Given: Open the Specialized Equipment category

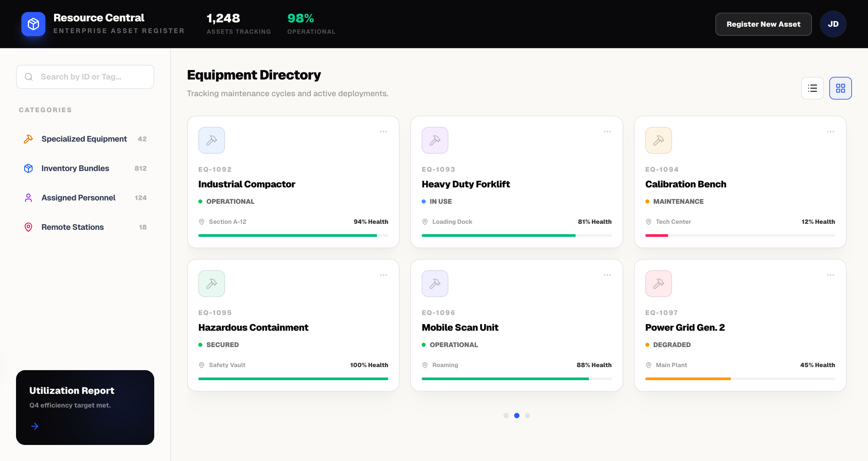Looking at the screenshot, I should click(x=84, y=139).
